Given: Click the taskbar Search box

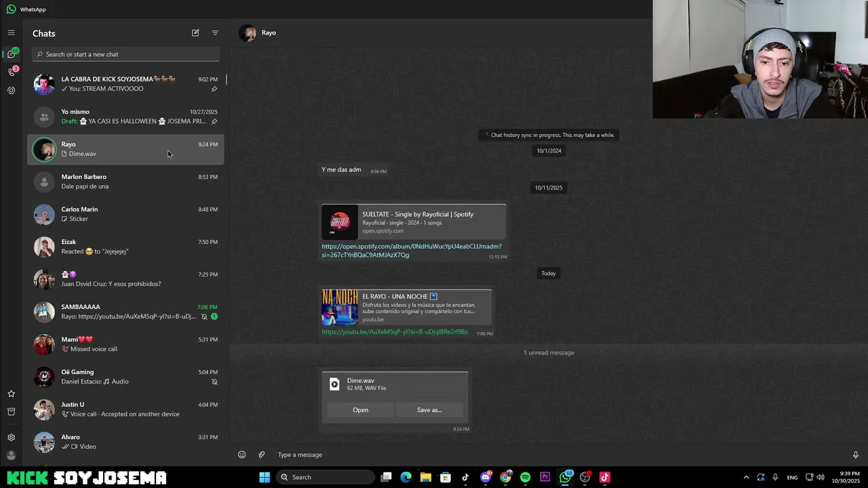Looking at the screenshot, I should [325, 477].
